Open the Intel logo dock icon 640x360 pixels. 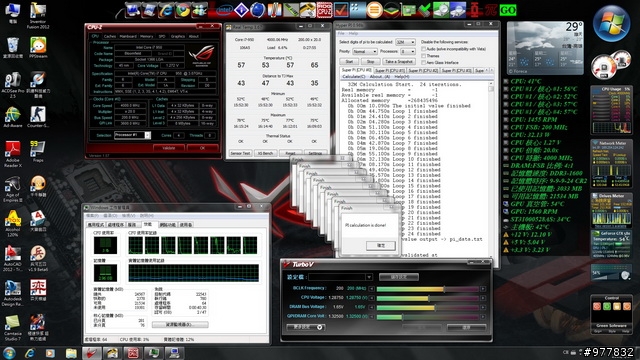[224, 10]
